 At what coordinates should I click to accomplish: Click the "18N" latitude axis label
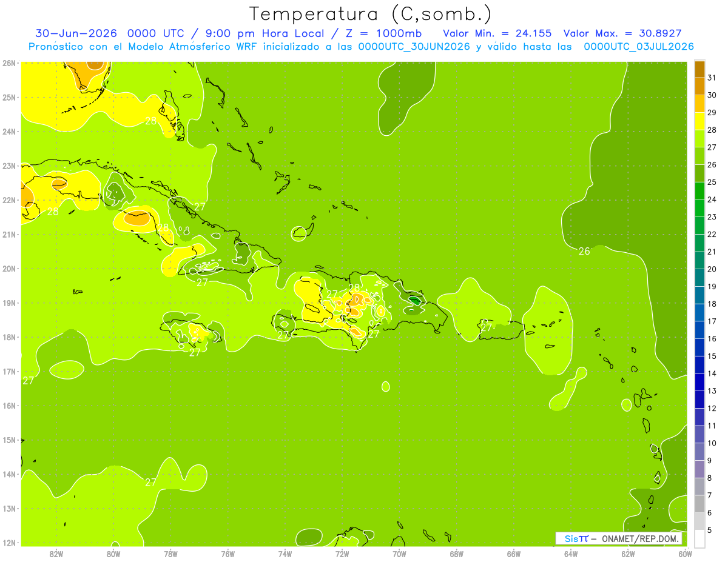point(8,337)
